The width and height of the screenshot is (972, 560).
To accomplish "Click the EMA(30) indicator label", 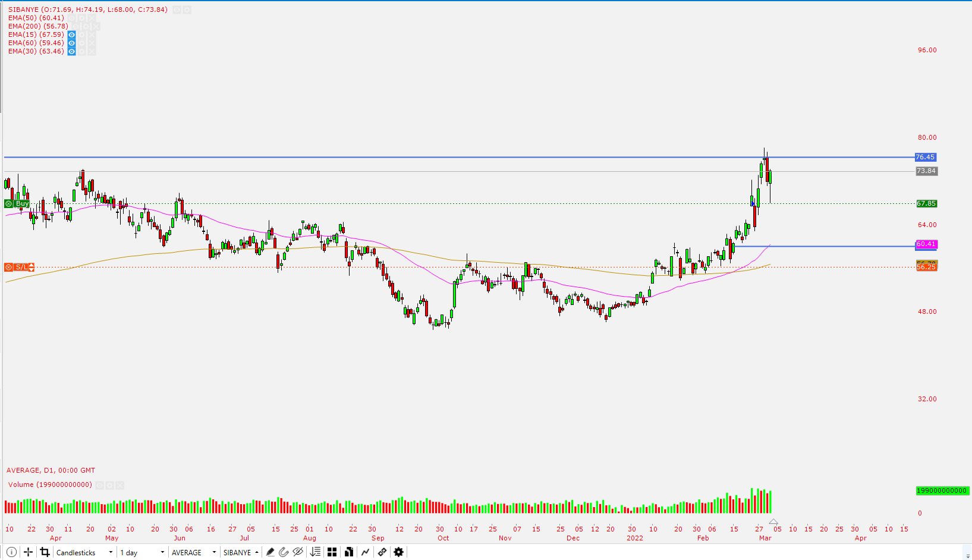I will coord(36,51).
